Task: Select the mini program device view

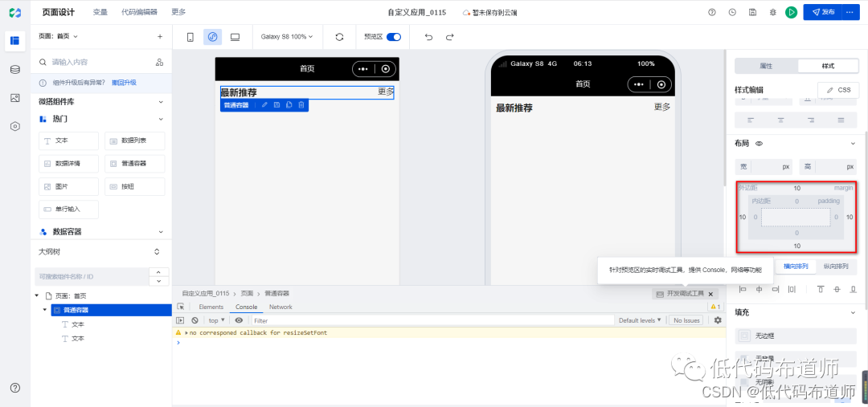Action: tap(212, 37)
